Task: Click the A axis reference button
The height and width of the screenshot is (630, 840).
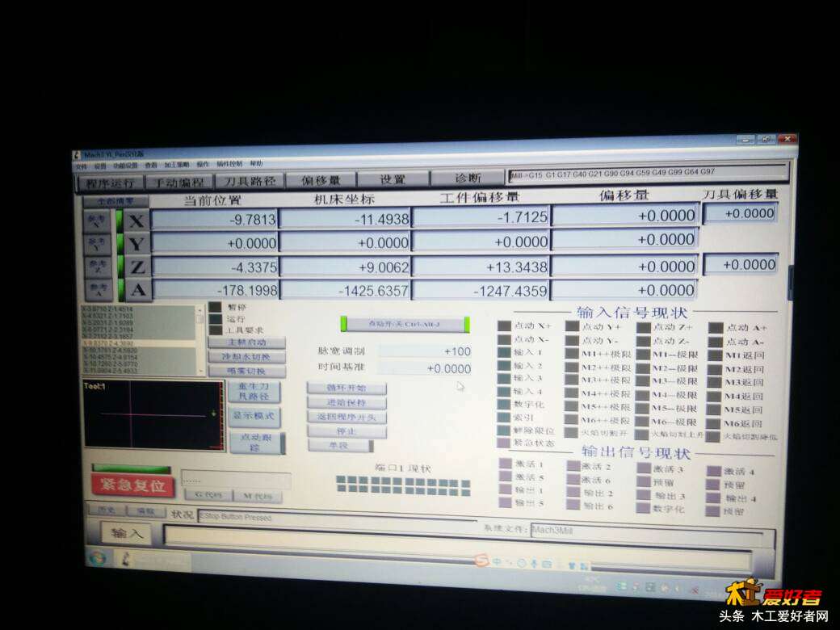Action: (99, 290)
